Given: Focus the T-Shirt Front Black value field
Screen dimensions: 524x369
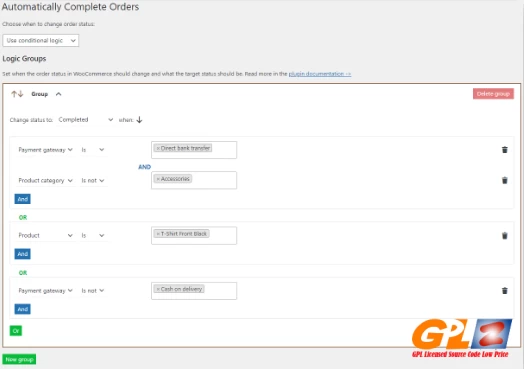Looking at the screenshot, I should (x=194, y=236).
